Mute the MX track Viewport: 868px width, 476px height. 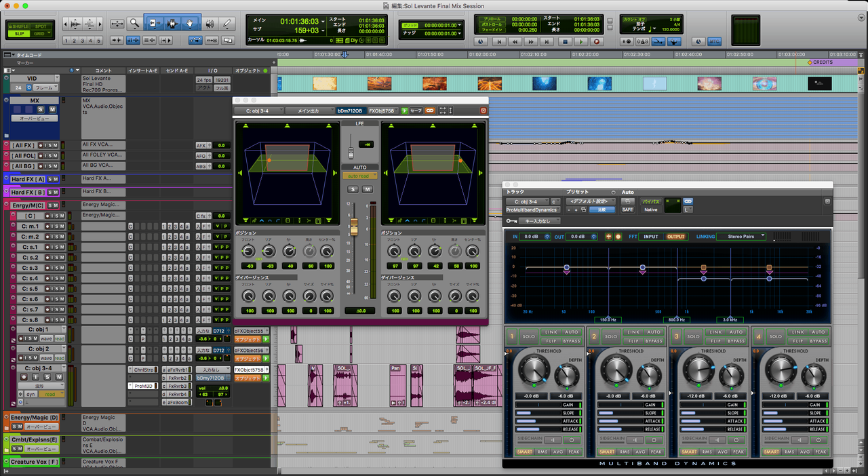point(52,108)
